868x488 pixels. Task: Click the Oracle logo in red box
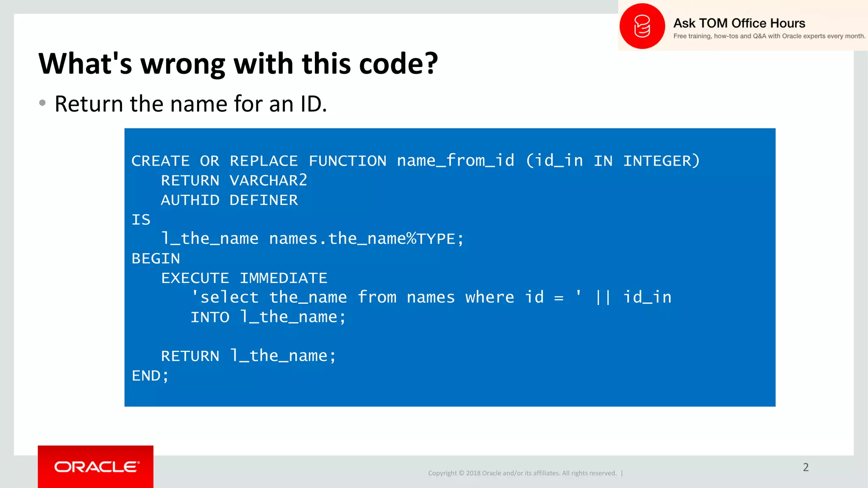[96, 466]
